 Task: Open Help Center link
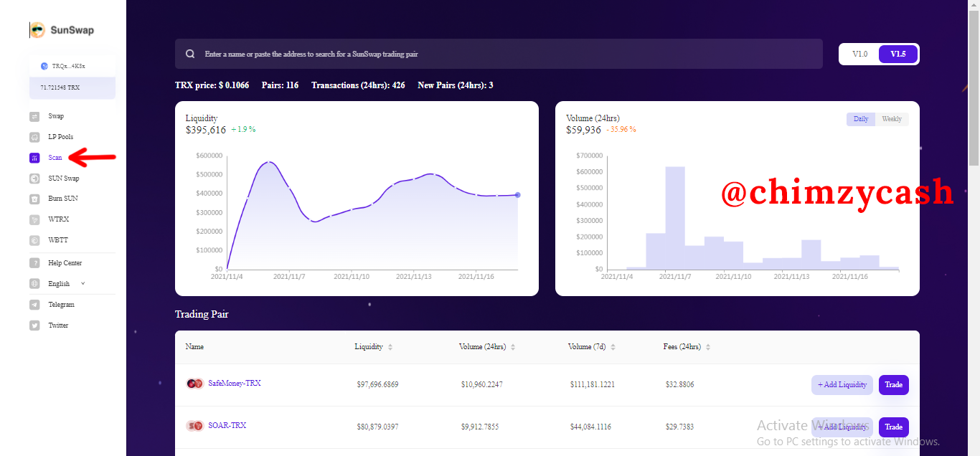point(65,263)
